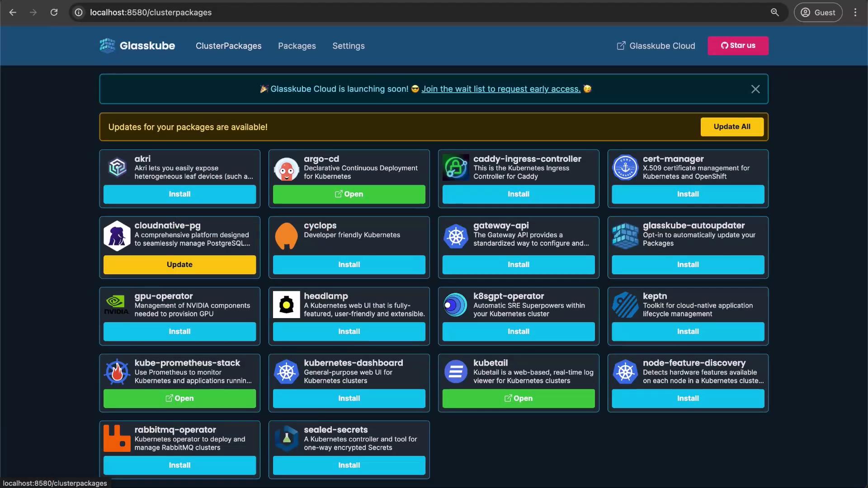868x488 pixels.
Task: Open the Guest profile button
Action: pyautogui.click(x=818, y=12)
